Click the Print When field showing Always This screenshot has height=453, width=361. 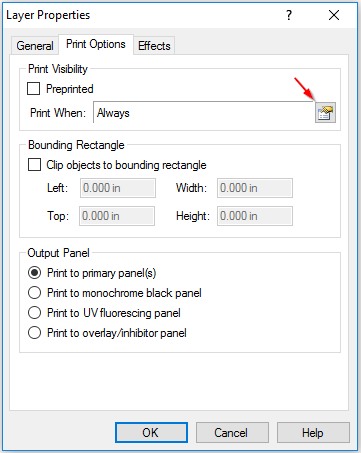(204, 113)
